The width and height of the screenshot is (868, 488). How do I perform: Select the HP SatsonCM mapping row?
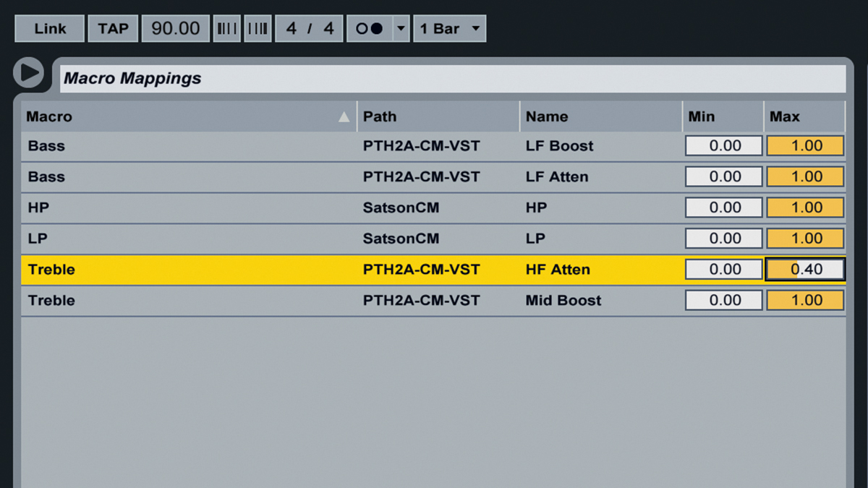(433, 208)
